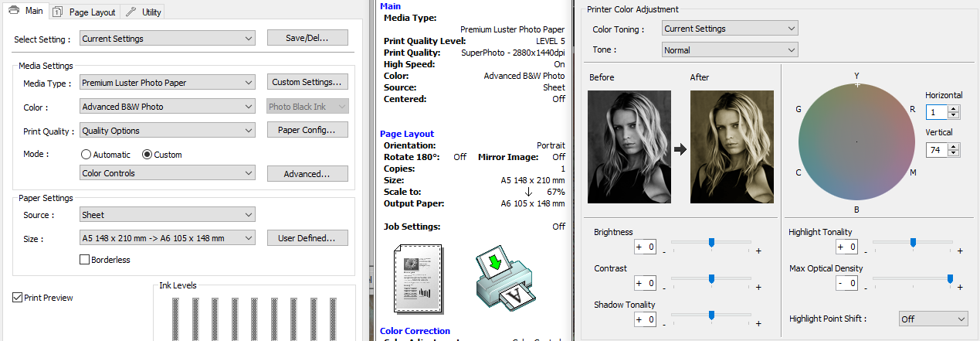The image size is (980, 341).
Task: Select the Custom mode radio button
Action: [148, 155]
